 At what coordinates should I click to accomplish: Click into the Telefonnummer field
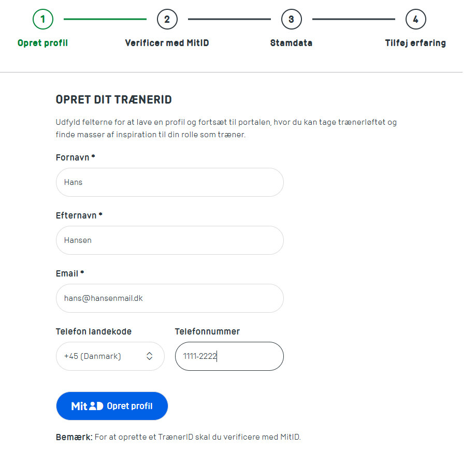[229, 356]
